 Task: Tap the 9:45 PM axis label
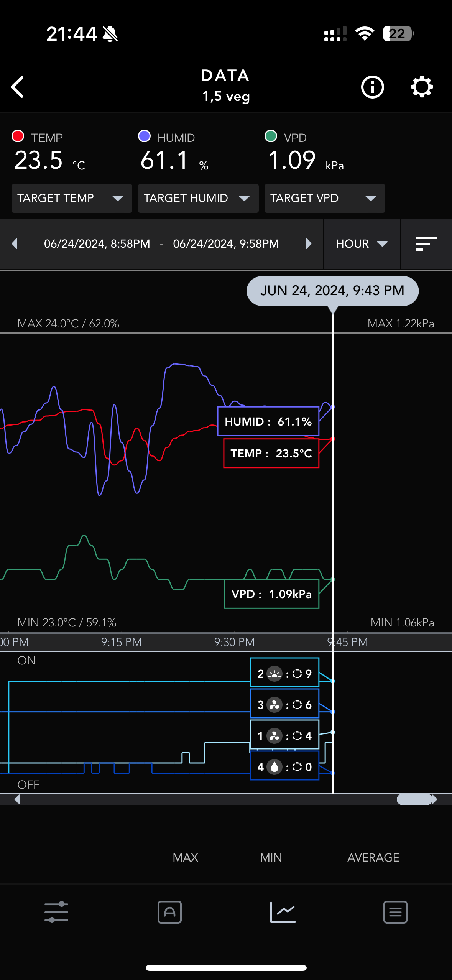coord(347,642)
